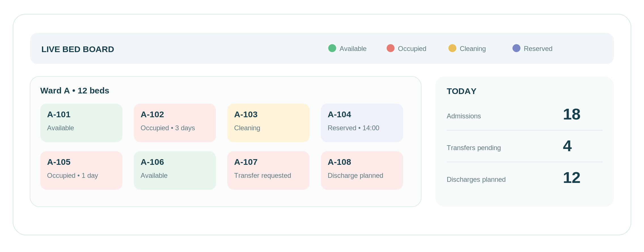Screen dimensions: 644x252
Task: Open A-108 Discharge planned card
Action: (x=362, y=170)
